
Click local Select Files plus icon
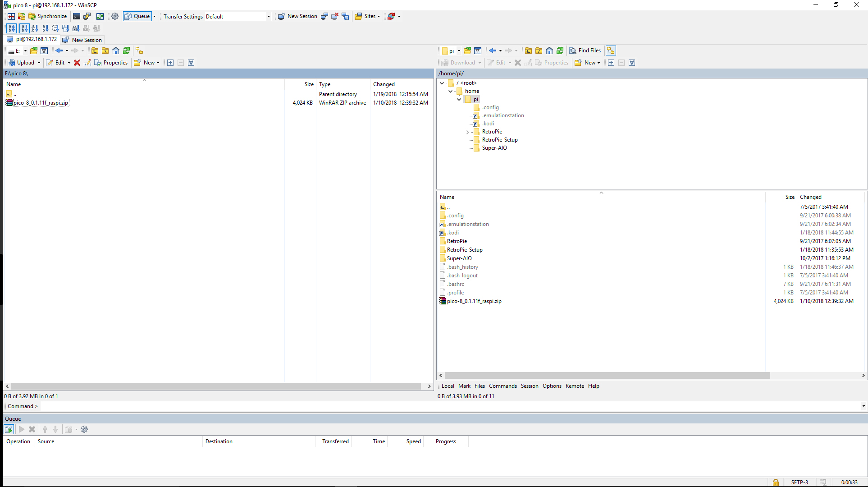click(170, 63)
